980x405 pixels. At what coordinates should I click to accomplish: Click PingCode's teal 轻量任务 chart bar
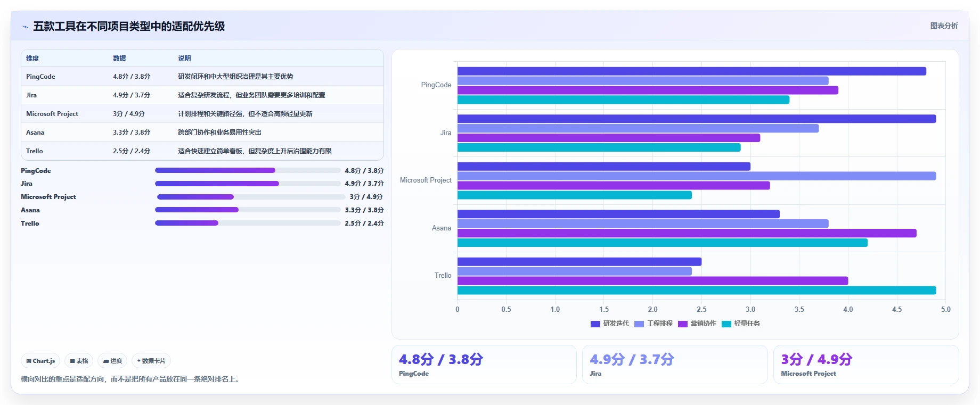[623, 100]
